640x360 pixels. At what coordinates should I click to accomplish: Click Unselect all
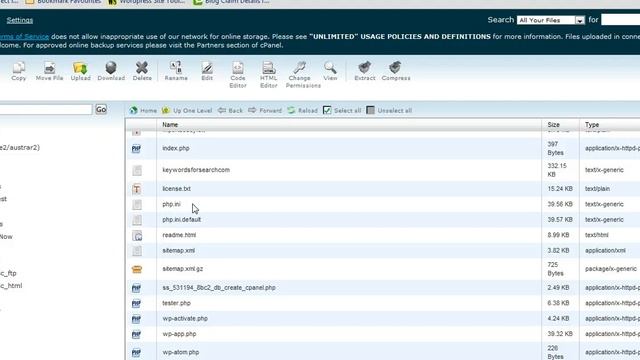click(389, 110)
